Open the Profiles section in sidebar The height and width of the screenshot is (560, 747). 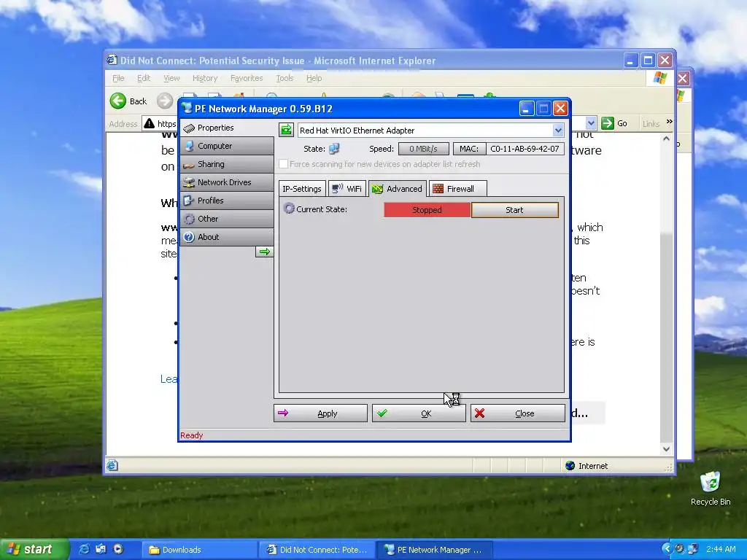coord(227,201)
